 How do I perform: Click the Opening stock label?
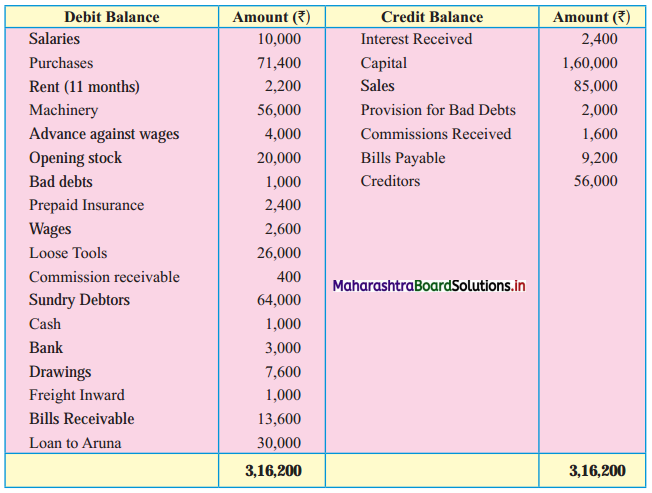[75, 158]
